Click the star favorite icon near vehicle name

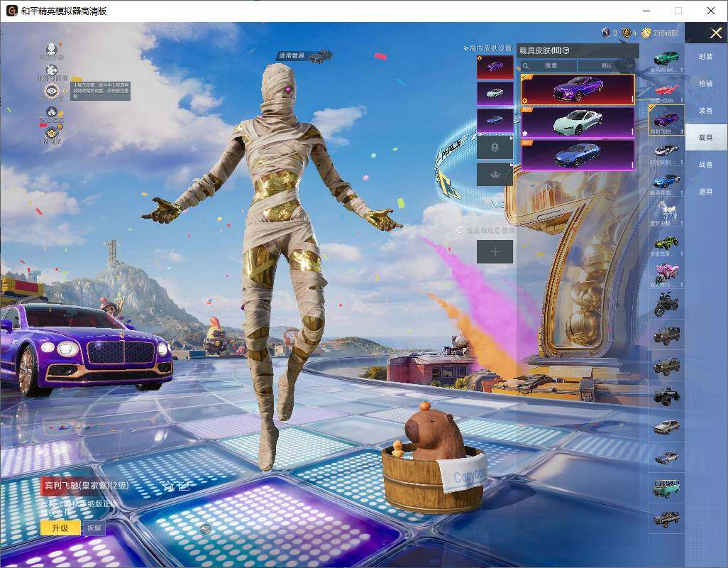[167, 486]
